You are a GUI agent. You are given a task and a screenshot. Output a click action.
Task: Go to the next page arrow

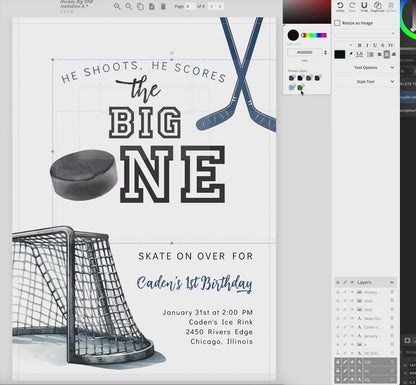pos(220,6)
